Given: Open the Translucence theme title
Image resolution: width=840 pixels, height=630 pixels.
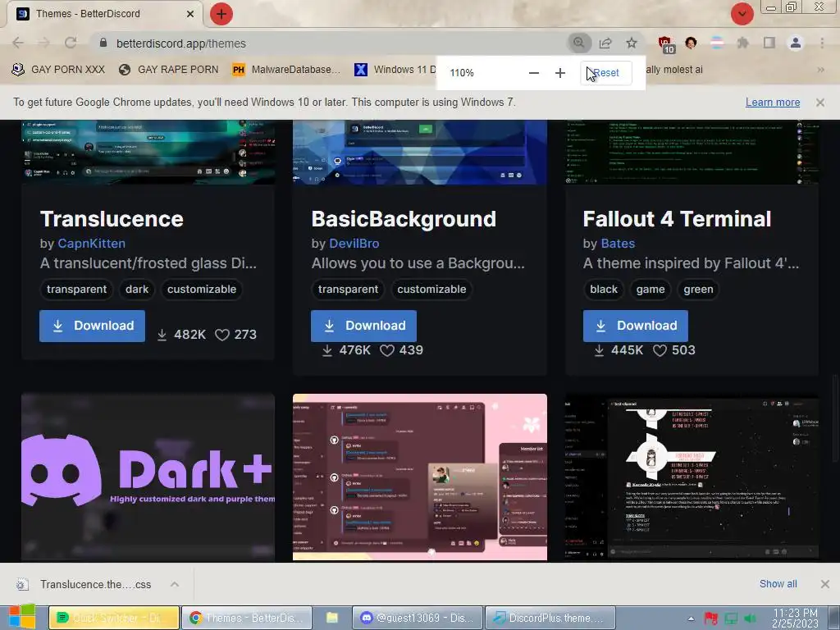Looking at the screenshot, I should pyautogui.click(x=112, y=219).
